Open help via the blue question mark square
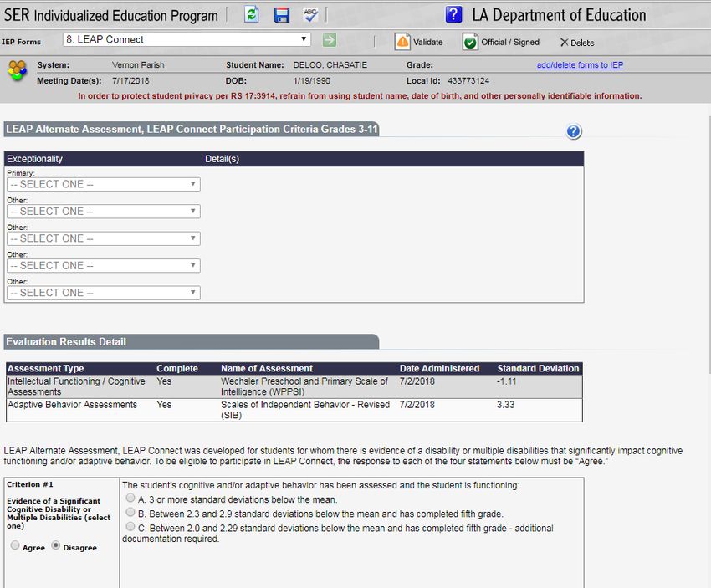This screenshot has height=588, width=711. pyautogui.click(x=453, y=14)
